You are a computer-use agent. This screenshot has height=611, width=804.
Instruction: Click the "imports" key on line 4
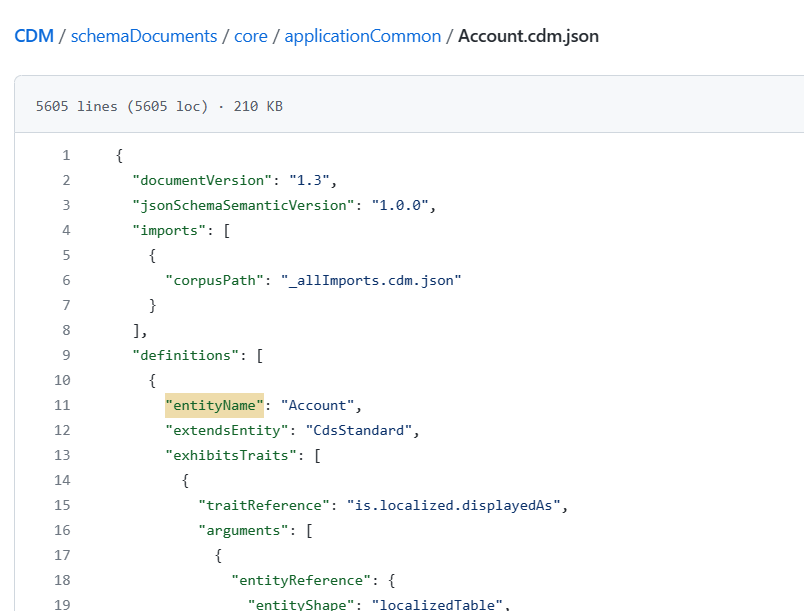(x=170, y=230)
